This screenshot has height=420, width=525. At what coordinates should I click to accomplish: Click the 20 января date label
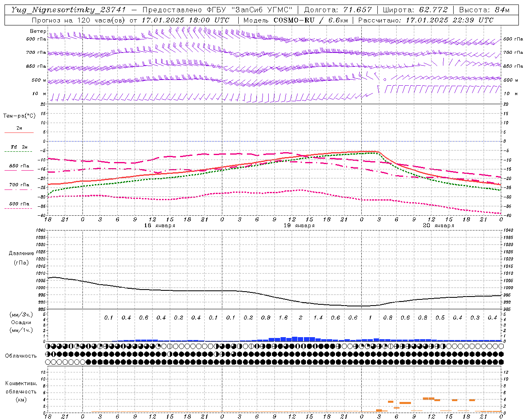[438, 226]
